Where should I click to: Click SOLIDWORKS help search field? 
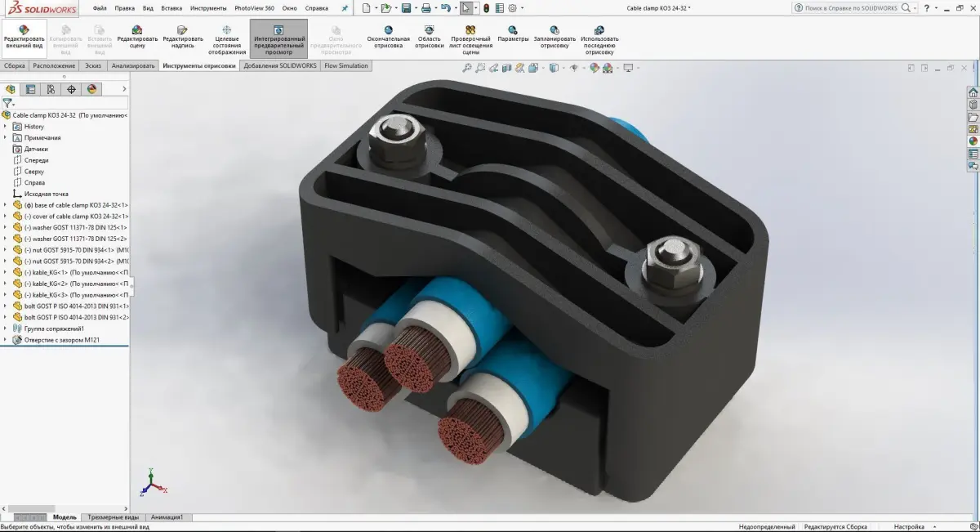(850, 8)
